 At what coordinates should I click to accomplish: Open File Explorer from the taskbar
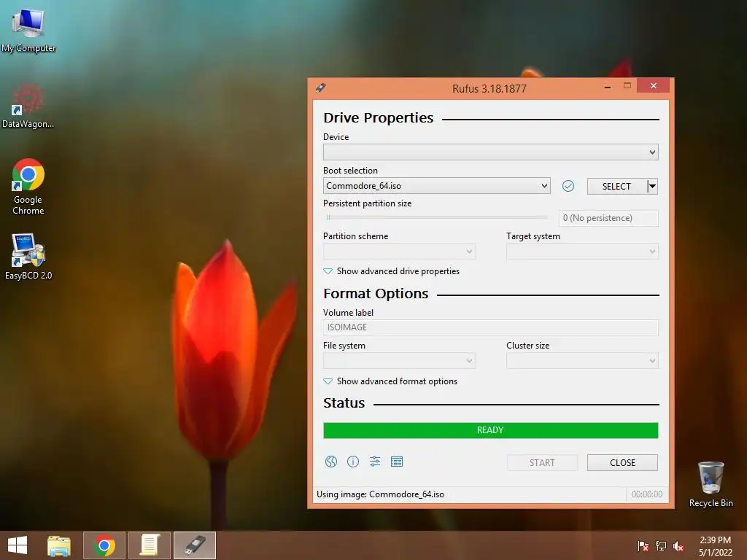[x=59, y=545]
